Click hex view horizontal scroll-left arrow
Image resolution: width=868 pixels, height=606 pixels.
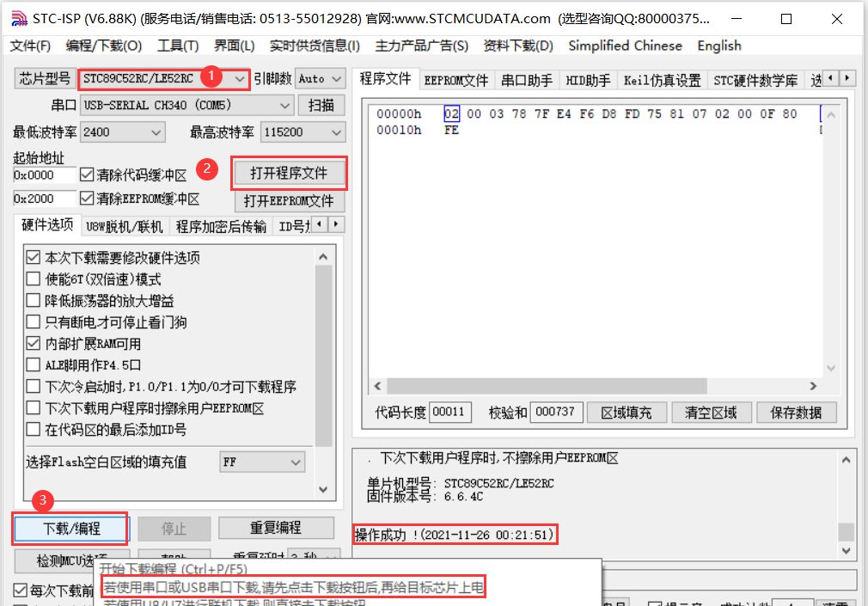[x=377, y=386]
